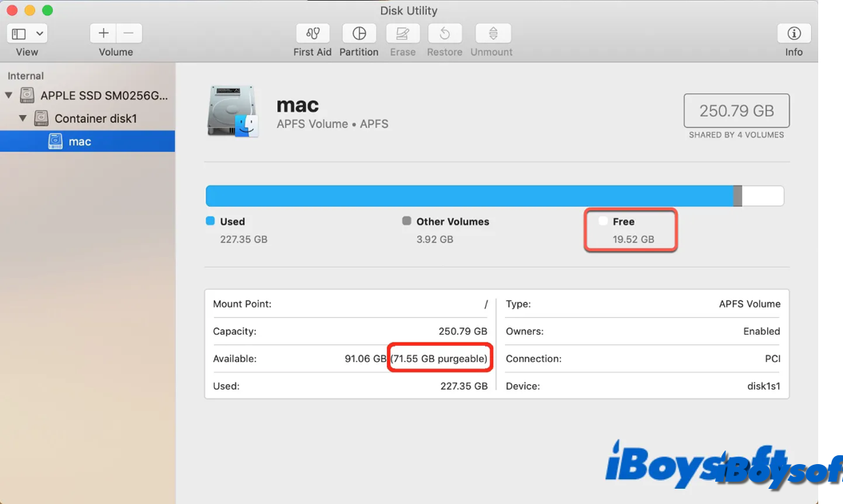Collapse the Container disk1 group
The image size is (843, 504).
pos(23,119)
